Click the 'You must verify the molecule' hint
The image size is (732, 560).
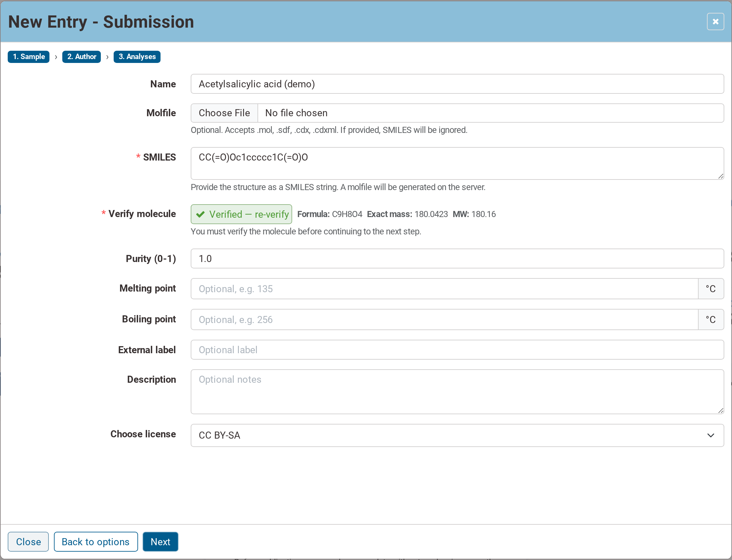(x=306, y=231)
